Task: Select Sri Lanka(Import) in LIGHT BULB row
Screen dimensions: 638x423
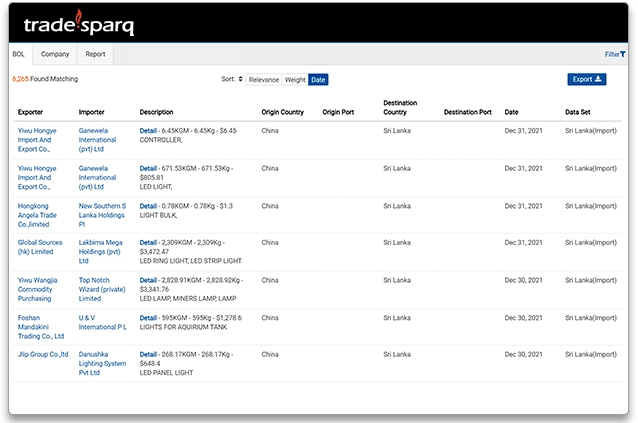Action: pos(591,206)
